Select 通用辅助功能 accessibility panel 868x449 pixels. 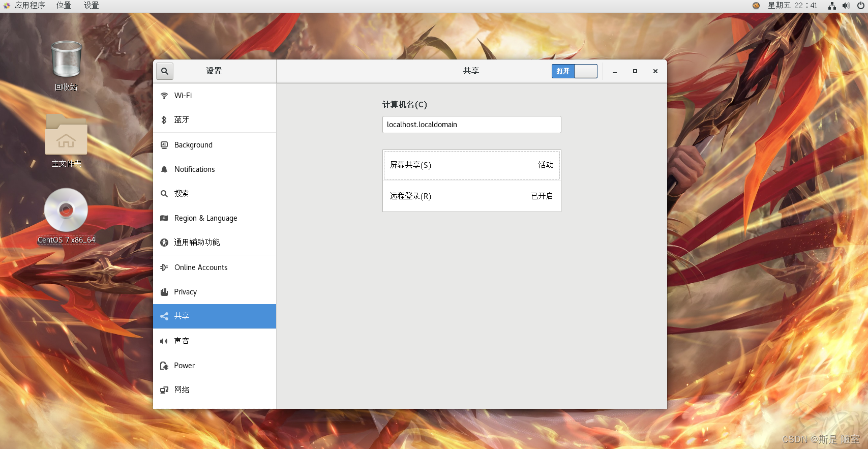215,243
